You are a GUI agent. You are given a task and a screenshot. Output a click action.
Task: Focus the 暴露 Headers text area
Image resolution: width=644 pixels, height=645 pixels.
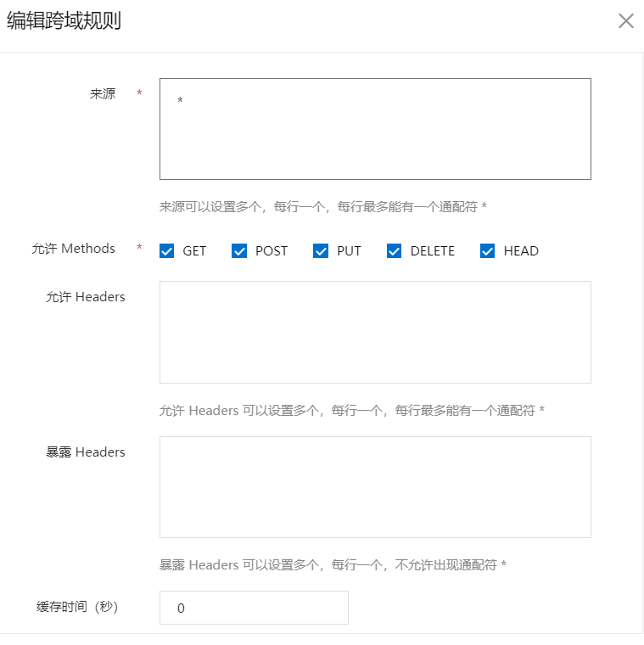point(375,487)
